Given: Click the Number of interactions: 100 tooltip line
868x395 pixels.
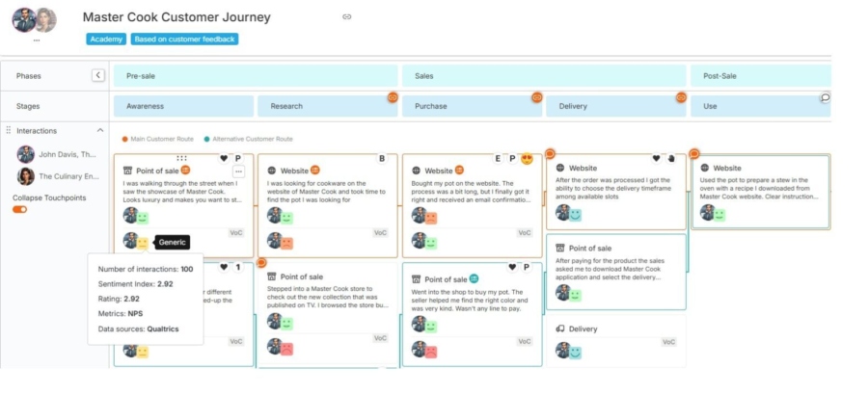Looking at the screenshot, I should [x=146, y=269].
